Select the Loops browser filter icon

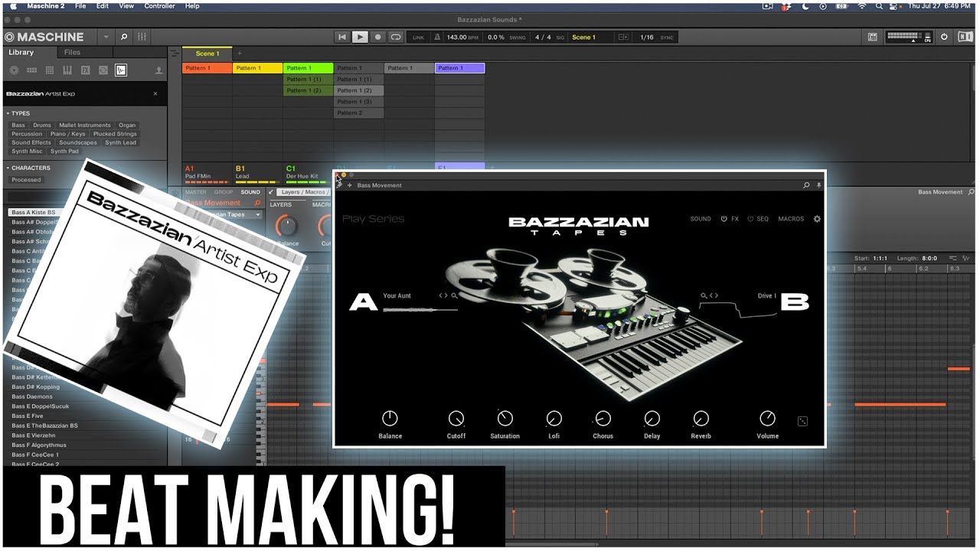tap(103, 70)
